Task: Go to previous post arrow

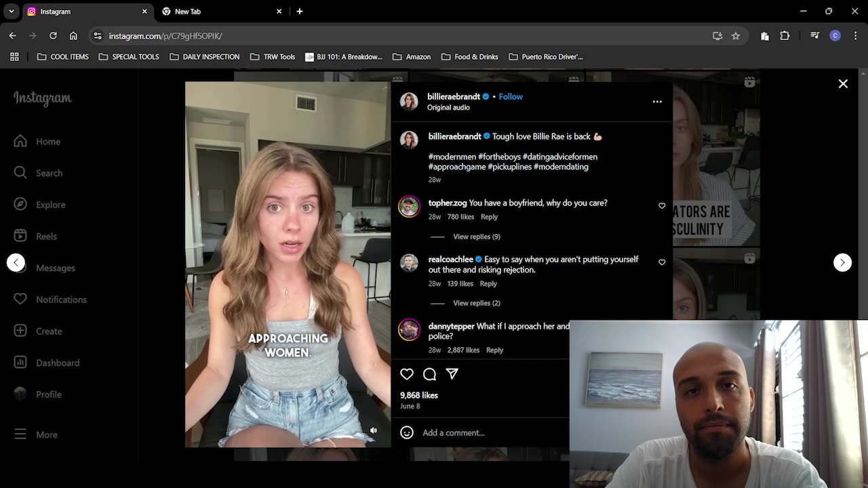Action: tap(16, 262)
